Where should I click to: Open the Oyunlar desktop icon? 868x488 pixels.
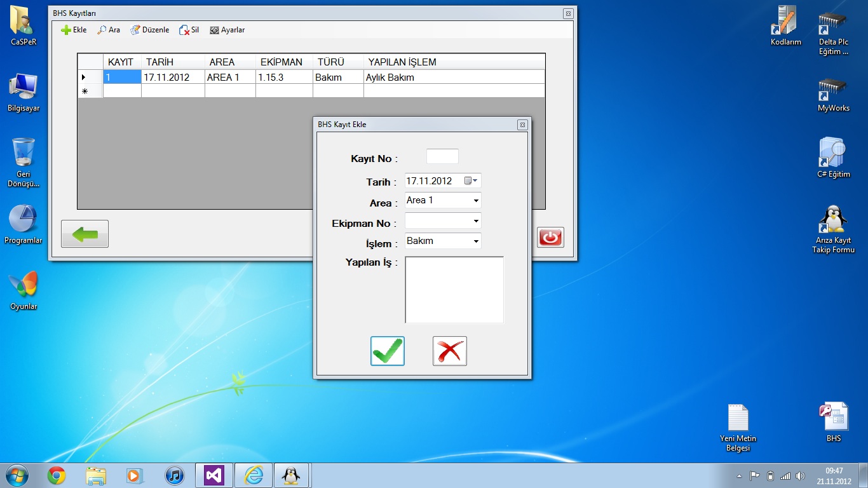coord(24,290)
